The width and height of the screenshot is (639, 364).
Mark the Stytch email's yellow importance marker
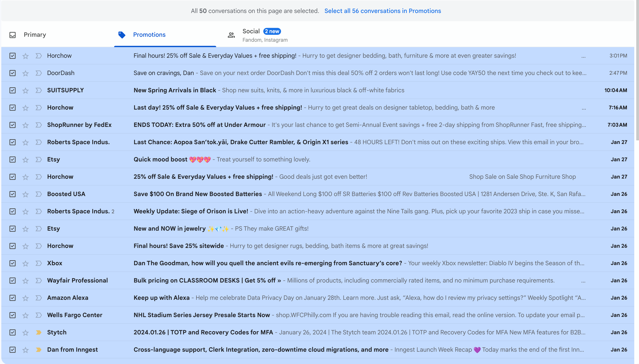[x=38, y=332]
